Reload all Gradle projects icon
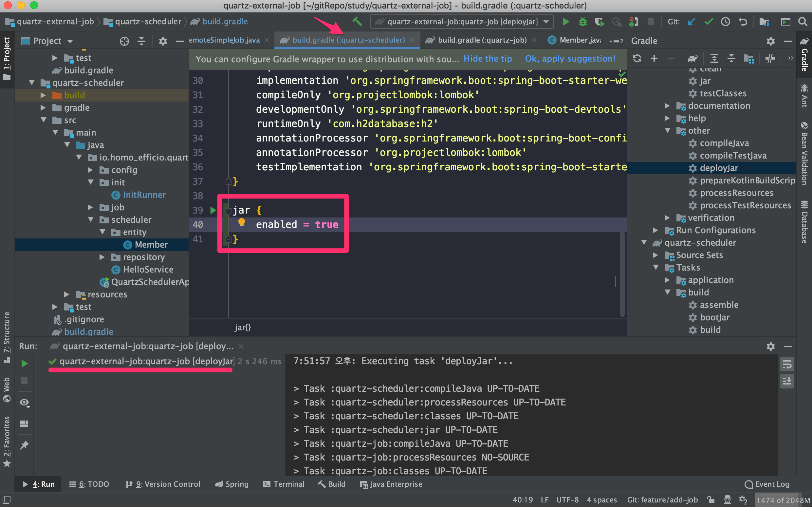This screenshot has width=812, height=507. click(x=637, y=59)
